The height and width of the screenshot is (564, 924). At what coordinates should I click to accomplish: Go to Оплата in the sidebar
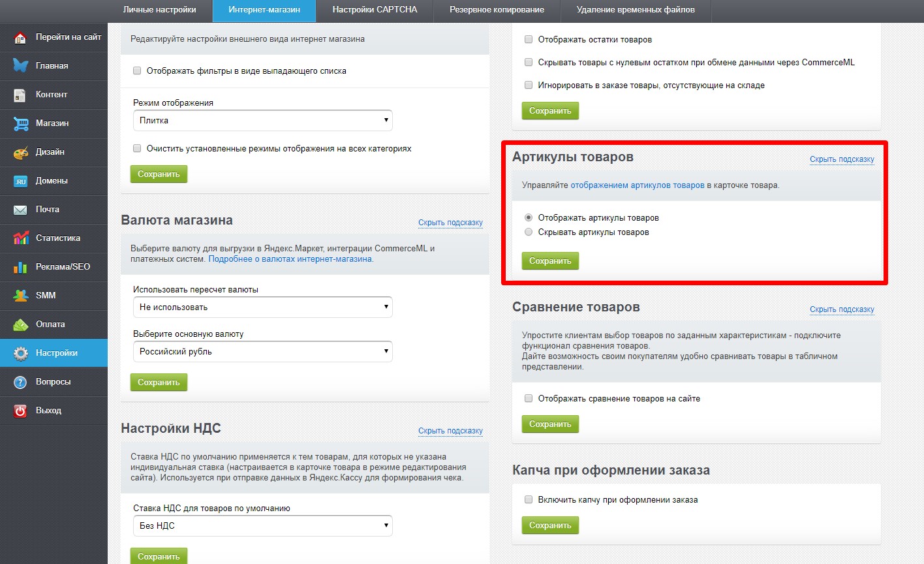(x=54, y=324)
